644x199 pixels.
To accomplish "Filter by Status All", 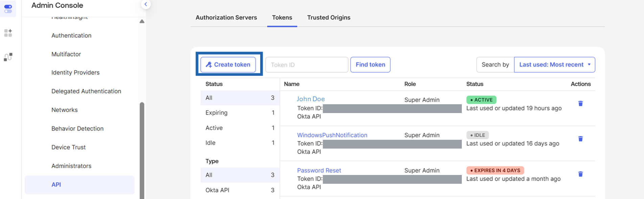I will pyautogui.click(x=240, y=98).
